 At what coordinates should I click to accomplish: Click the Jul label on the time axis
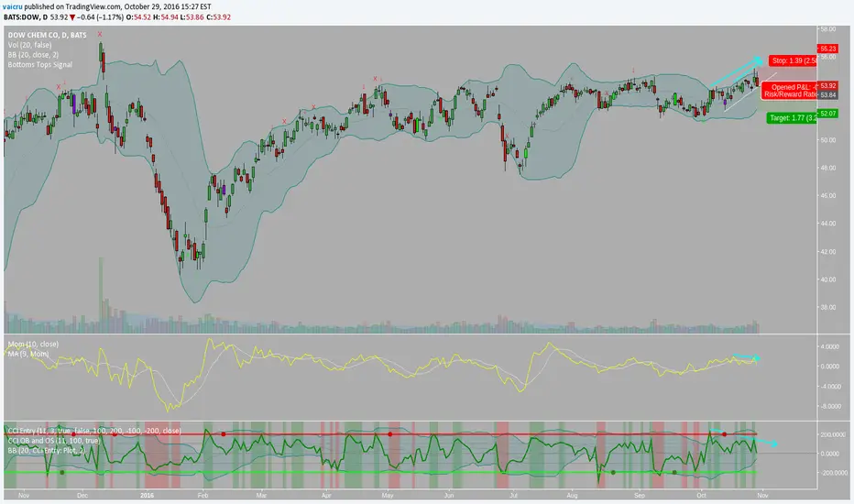pyautogui.click(x=514, y=495)
